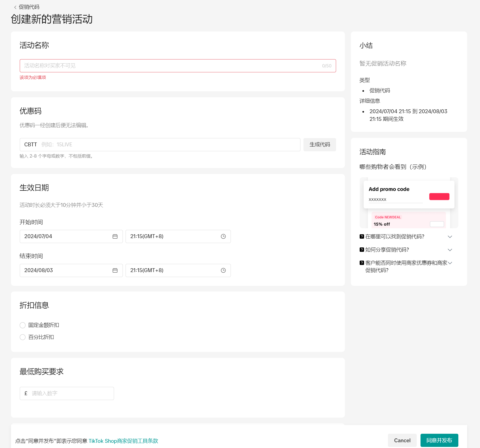Click the 生成代码 button
Viewport: 480px width, 448px height.
click(x=319, y=145)
